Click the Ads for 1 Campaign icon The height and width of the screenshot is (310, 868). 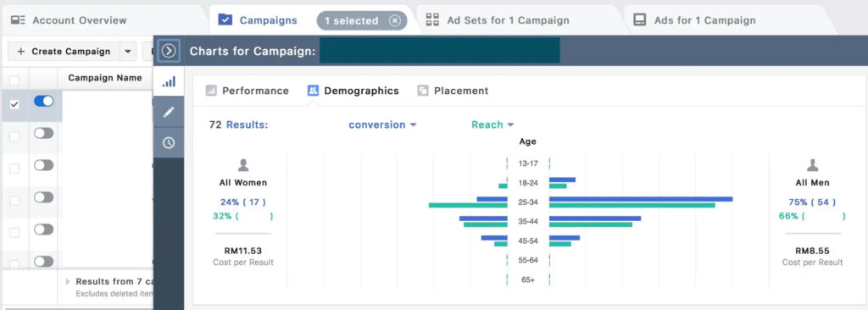coord(640,20)
